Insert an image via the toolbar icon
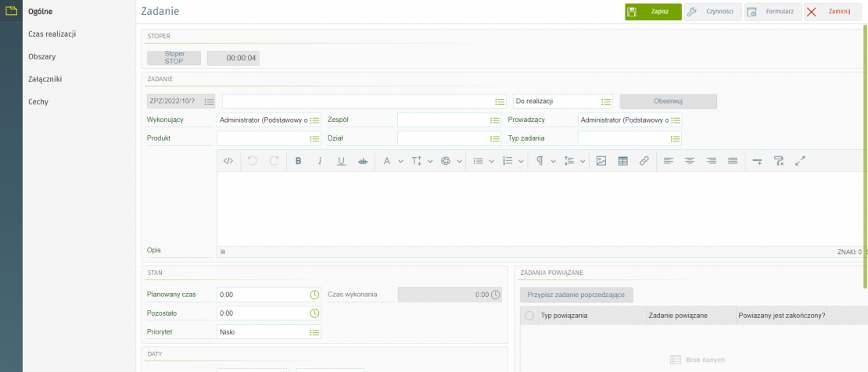 (x=601, y=161)
